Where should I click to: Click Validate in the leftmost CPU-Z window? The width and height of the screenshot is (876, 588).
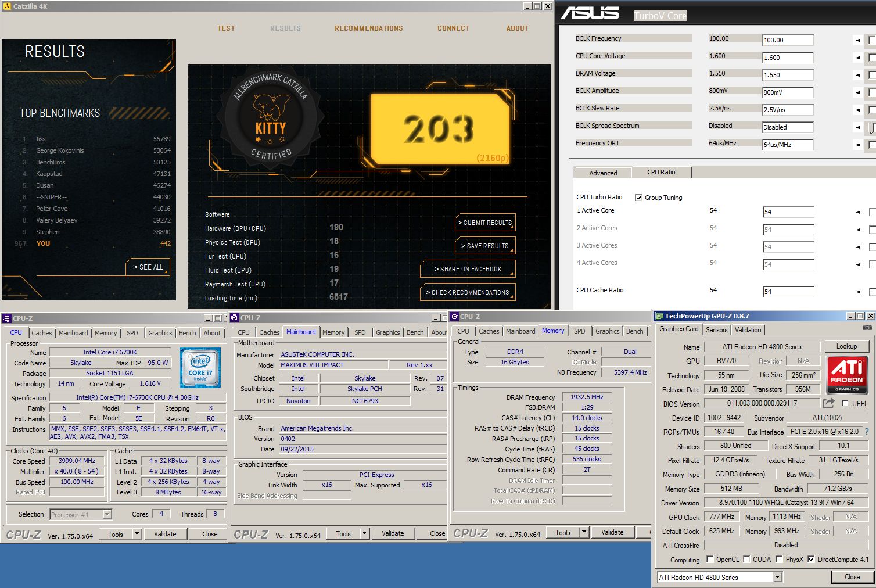165,533
